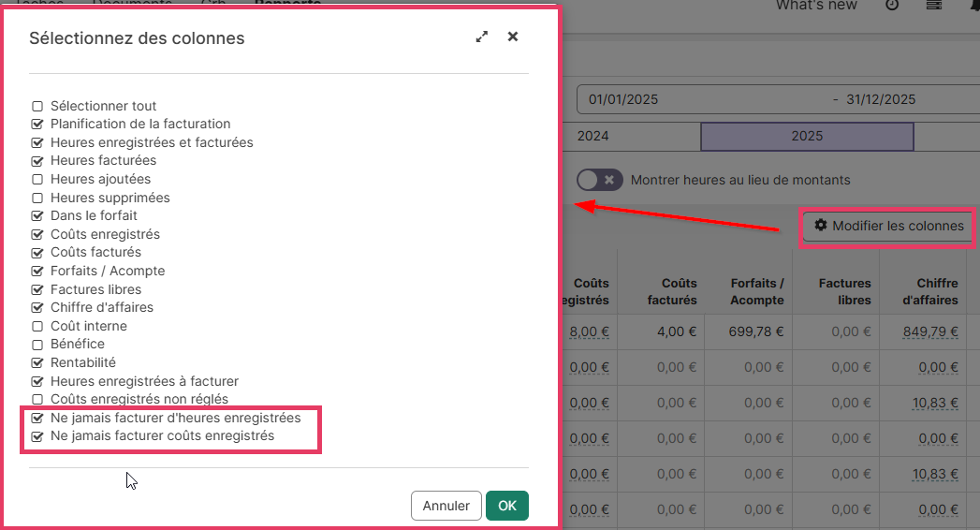Close the Sélectionnez des colonnes dialog

(x=513, y=37)
